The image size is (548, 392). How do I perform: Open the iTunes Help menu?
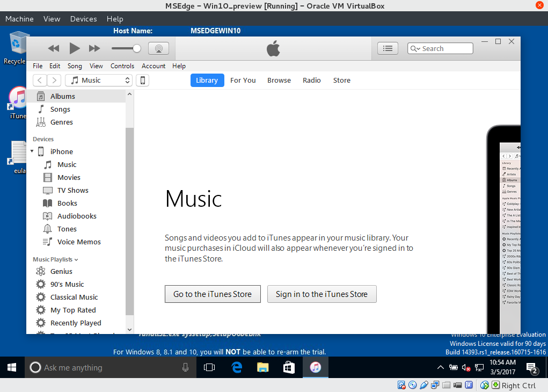pos(179,66)
